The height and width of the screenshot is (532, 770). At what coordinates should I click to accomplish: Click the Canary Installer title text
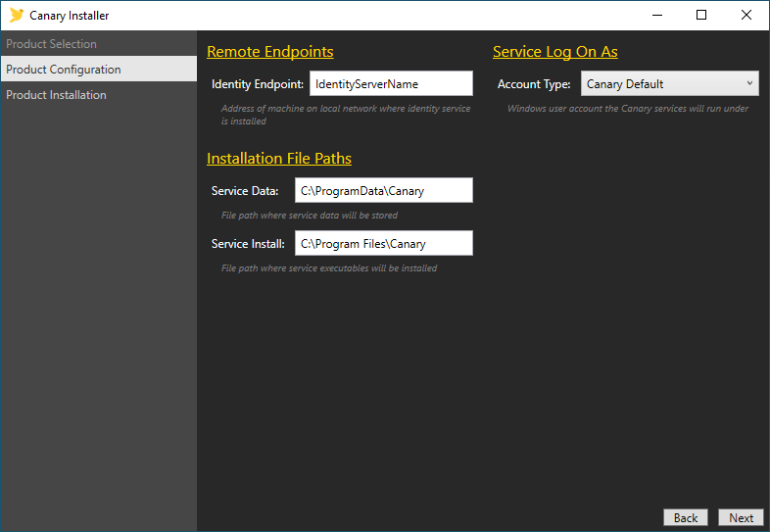[70, 16]
